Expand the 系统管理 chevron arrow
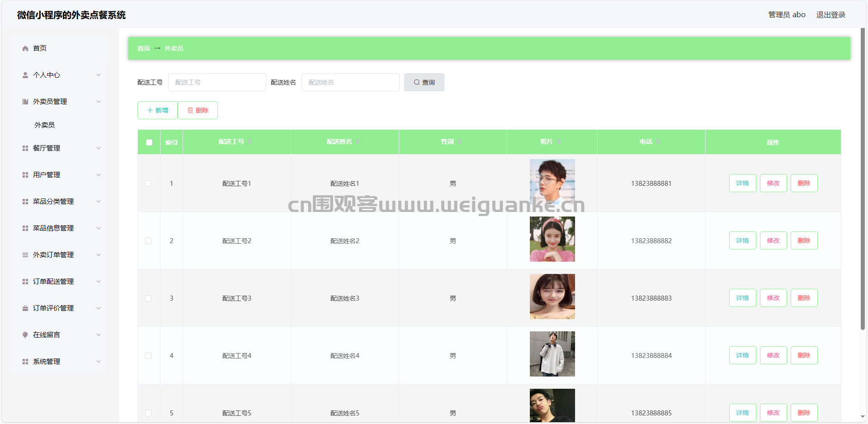The image size is (868, 424). [99, 362]
